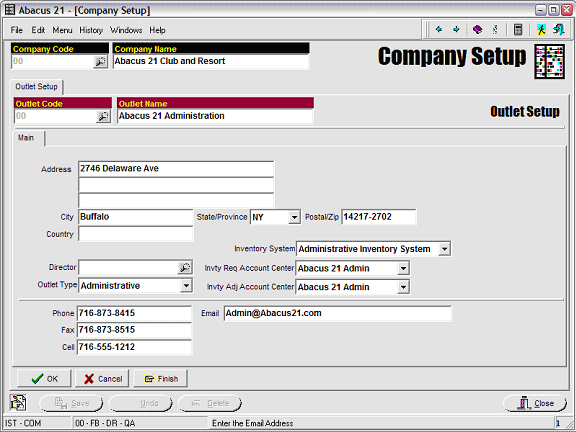Click the Close button at bottom
The image size is (576, 432).
[535, 403]
